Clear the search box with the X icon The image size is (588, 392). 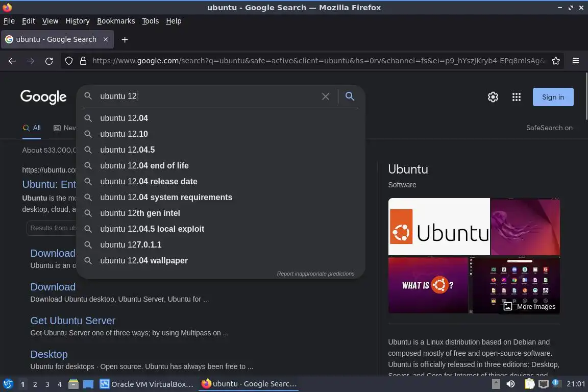coord(326,96)
